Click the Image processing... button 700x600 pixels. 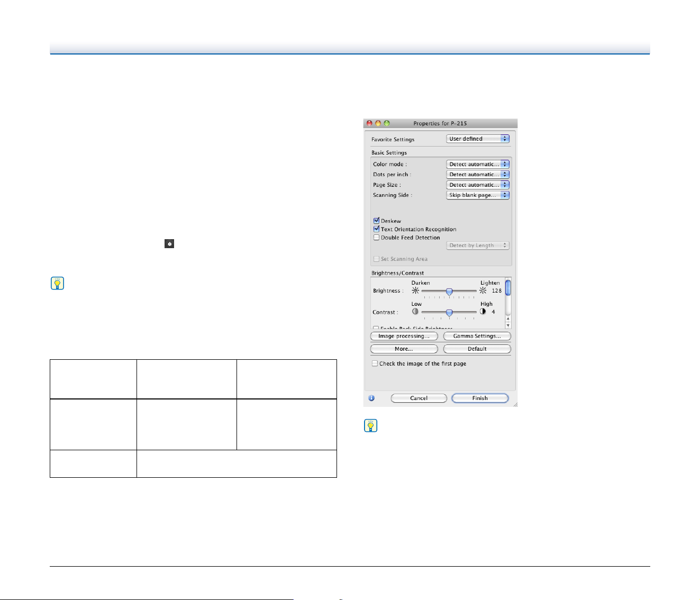click(x=404, y=336)
